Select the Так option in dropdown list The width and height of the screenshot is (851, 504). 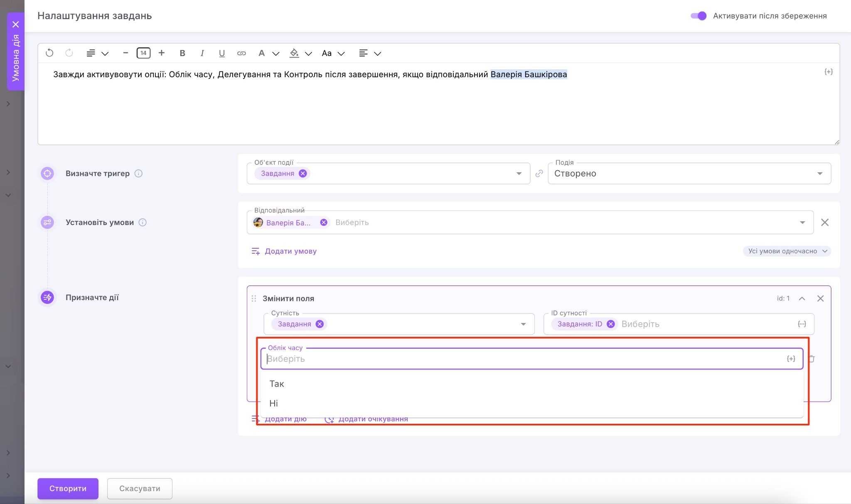tap(277, 384)
